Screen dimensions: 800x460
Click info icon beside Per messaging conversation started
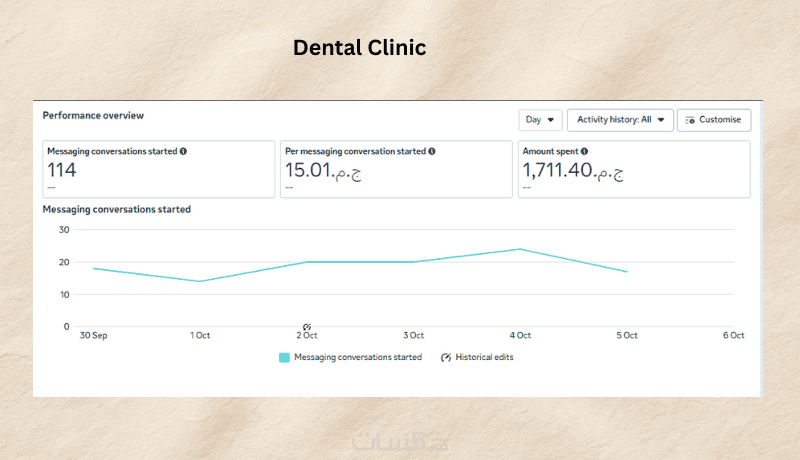(x=432, y=151)
